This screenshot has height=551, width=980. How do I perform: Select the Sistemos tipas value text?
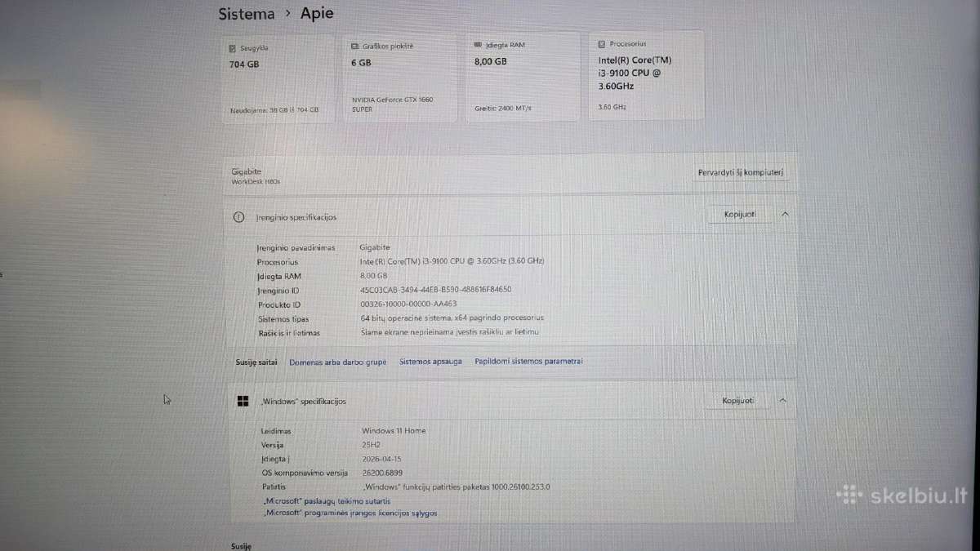click(452, 318)
